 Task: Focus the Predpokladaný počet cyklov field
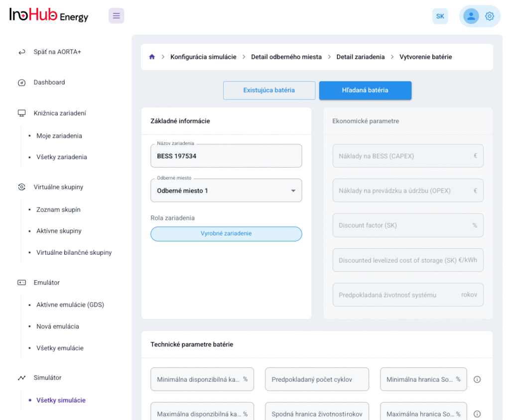pos(317,379)
